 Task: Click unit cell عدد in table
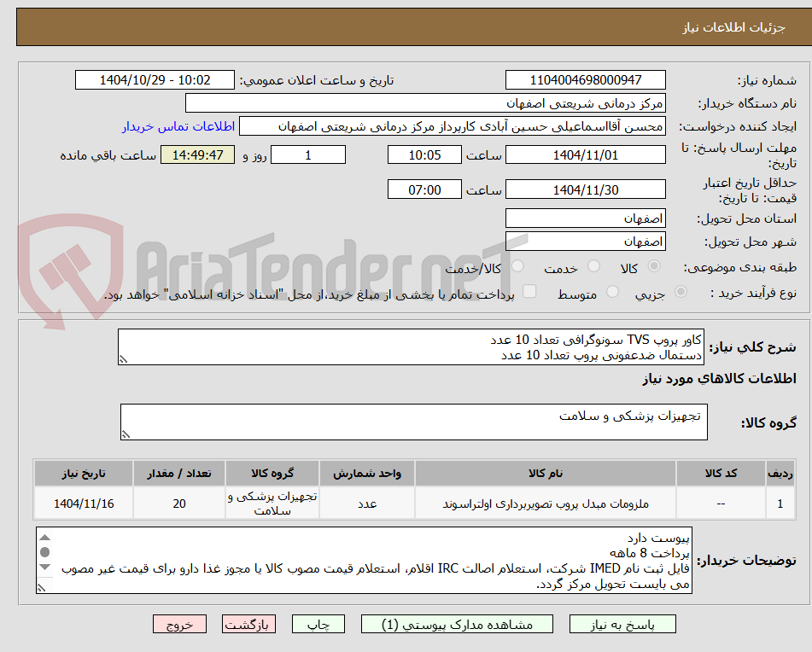click(367, 504)
